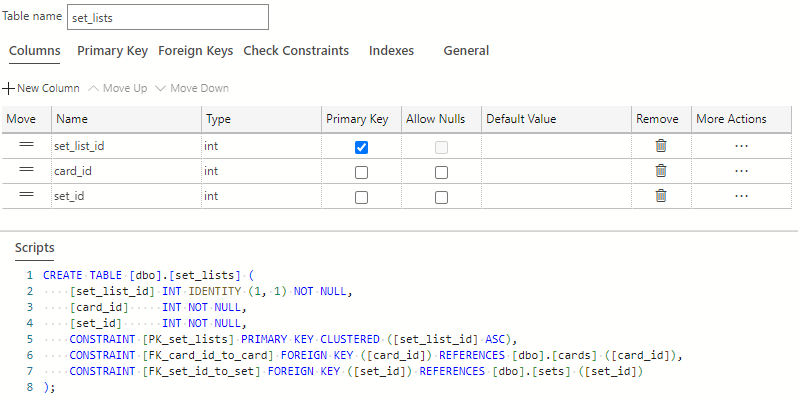This screenshot has width=798, height=397.
Task: Toggle Allow Nulls for set_list_id
Action: [x=441, y=148]
